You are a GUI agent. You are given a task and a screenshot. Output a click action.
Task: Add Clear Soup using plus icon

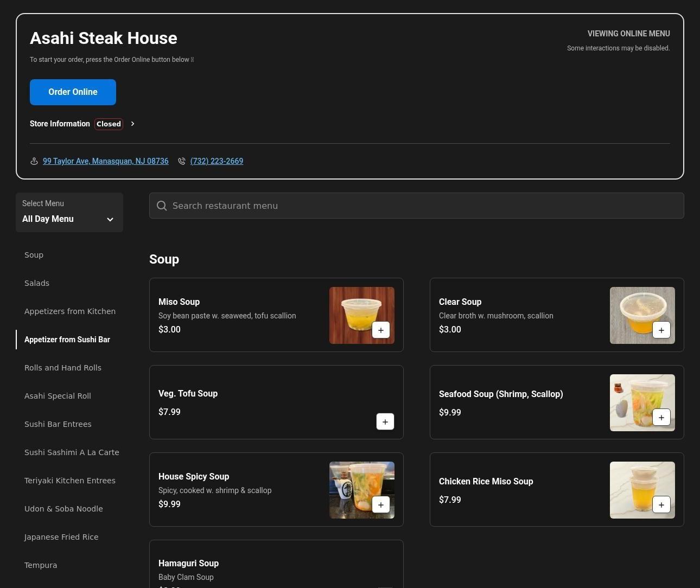pos(661,330)
